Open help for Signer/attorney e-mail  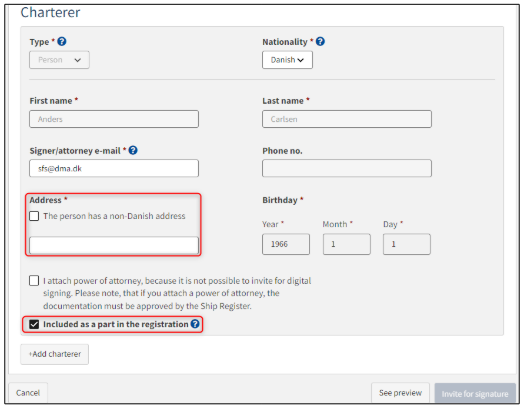click(x=133, y=150)
